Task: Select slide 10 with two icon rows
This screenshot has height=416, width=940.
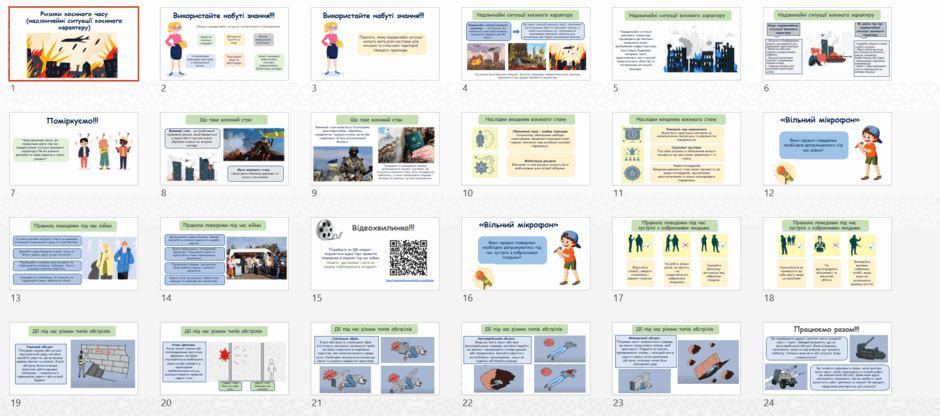Action: point(525,149)
